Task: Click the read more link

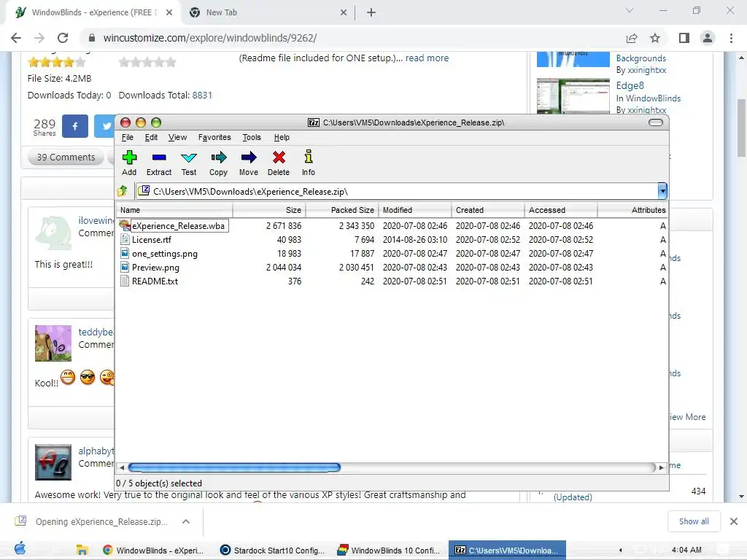Action: click(427, 58)
